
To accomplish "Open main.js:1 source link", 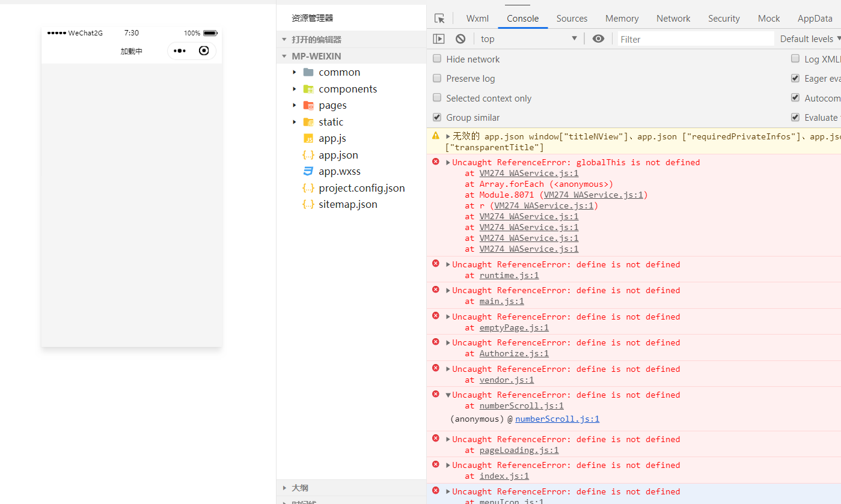I will coord(501,301).
